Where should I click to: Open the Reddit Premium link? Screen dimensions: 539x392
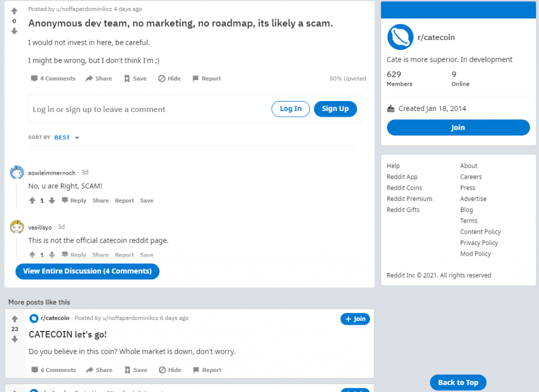pos(410,199)
